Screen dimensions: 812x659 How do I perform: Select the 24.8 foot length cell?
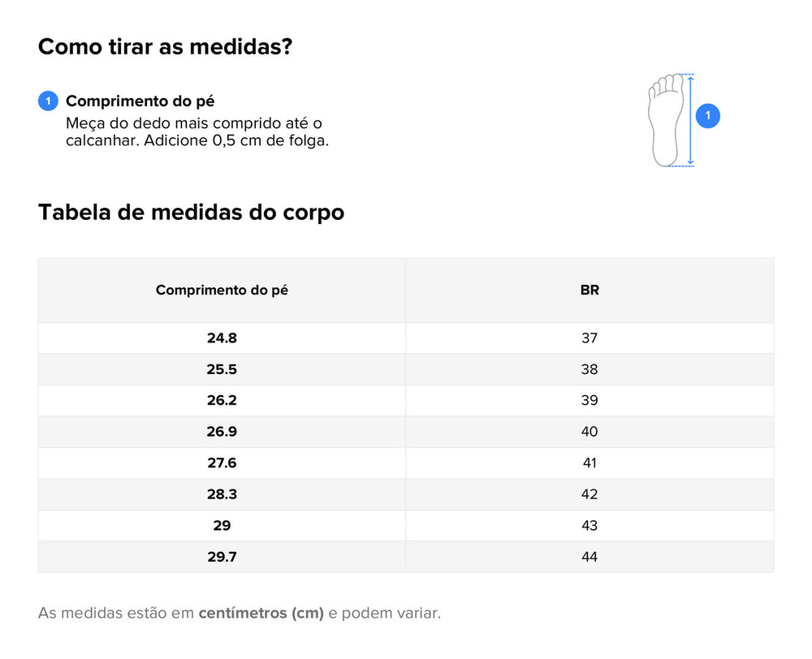(x=222, y=338)
